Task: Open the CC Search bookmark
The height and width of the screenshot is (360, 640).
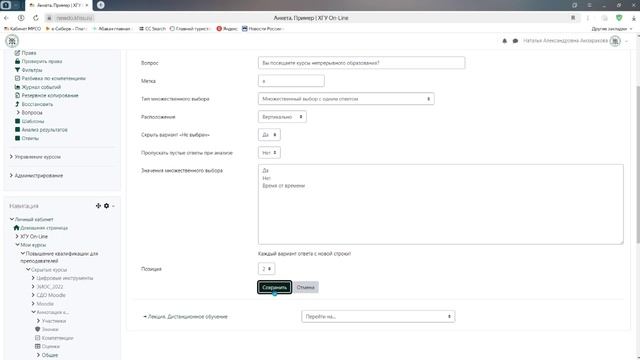Action: [x=152, y=29]
